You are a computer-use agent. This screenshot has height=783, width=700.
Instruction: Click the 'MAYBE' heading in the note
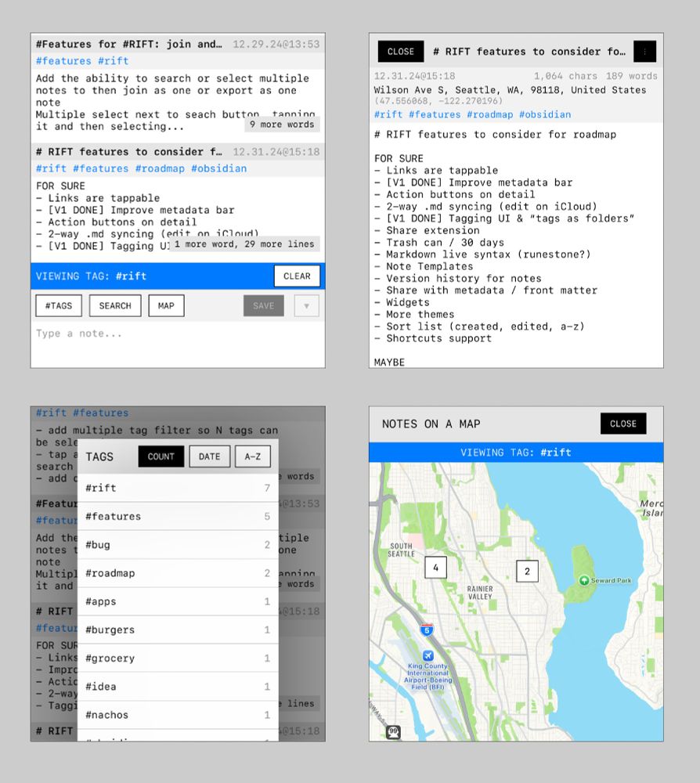tap(389, 362)
